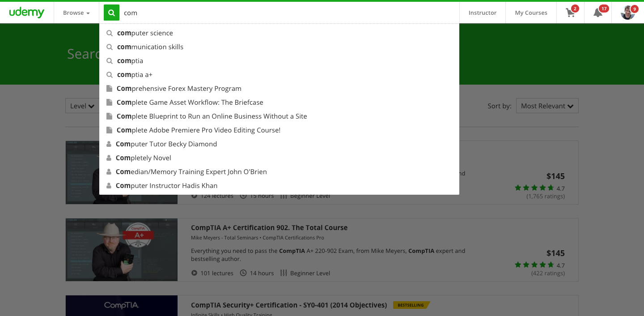Image resolution: width=644 pixels, height=316 pixels.
Task: Click the person icon beside Computer Tutor Becky Diamond
Action: 109,144
